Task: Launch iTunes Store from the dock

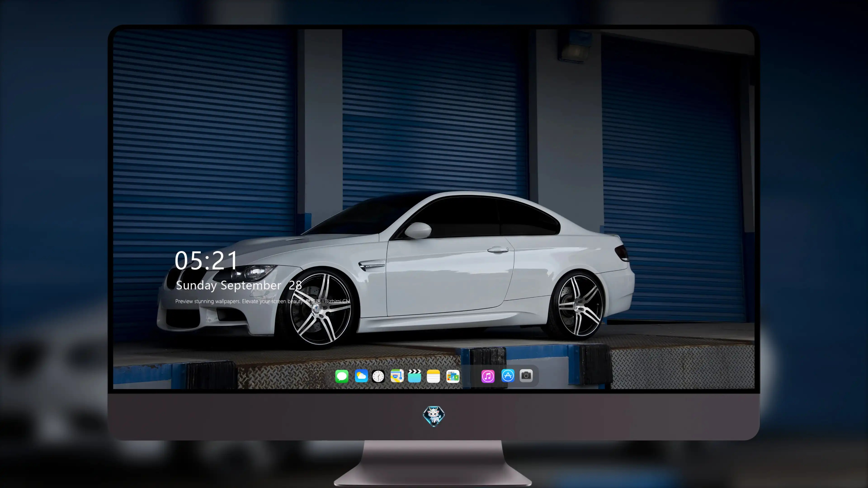Action: tap(488, 376)
